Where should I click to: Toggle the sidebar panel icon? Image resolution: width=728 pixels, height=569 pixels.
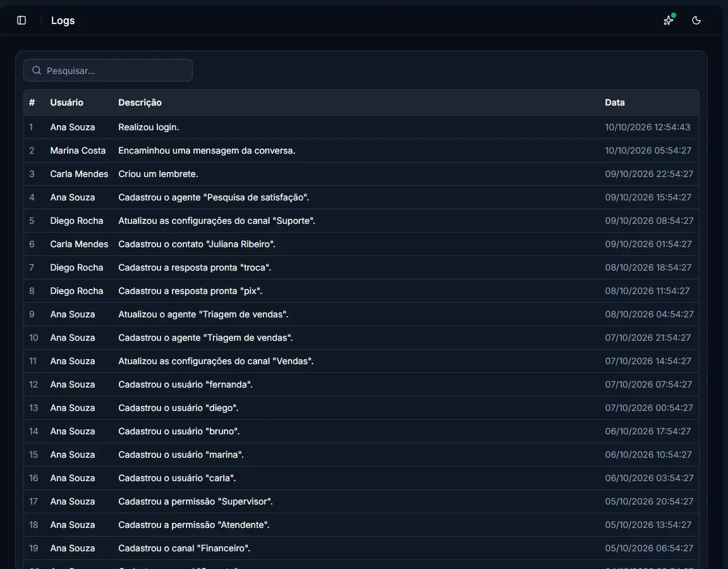(21, 20)
